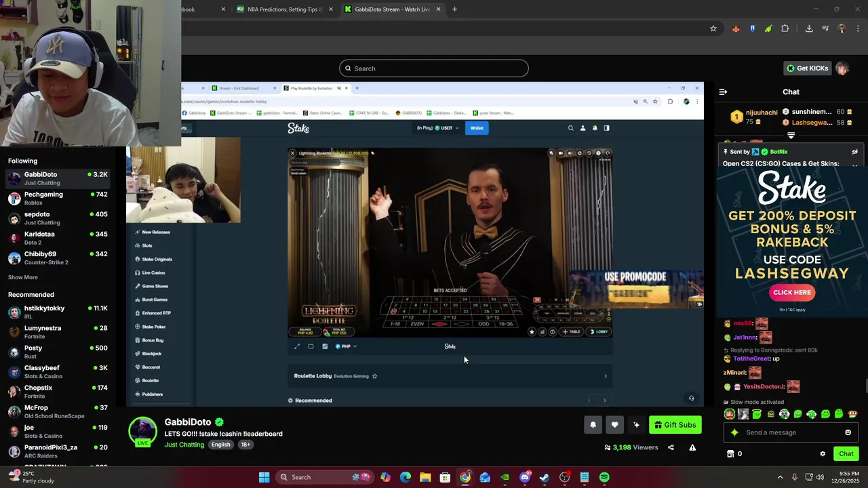Click the Kick search field

coord(434,68)
